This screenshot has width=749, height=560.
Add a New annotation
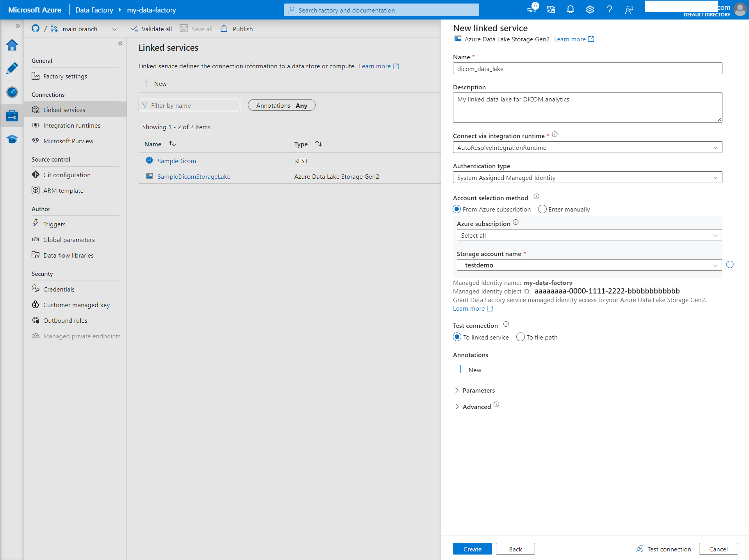pos(469,370)
